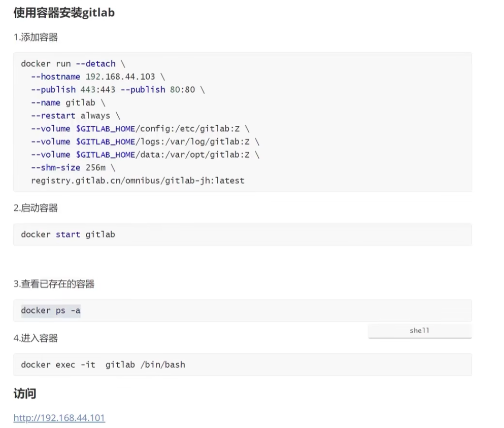504x428 pixels.
Task: Click the docker start gitlab command
Action: point(68,234)
